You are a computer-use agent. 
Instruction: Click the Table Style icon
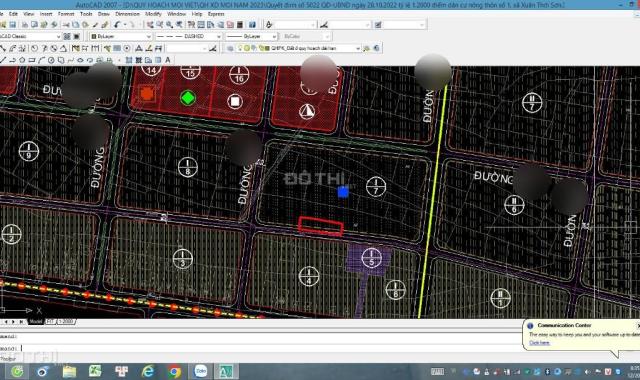pyautogui.click(x=378, y=25)
